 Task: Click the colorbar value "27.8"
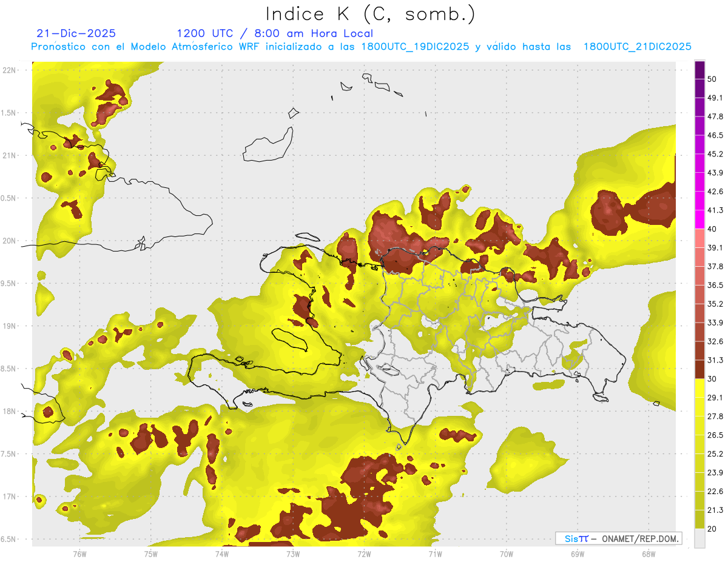715,416
